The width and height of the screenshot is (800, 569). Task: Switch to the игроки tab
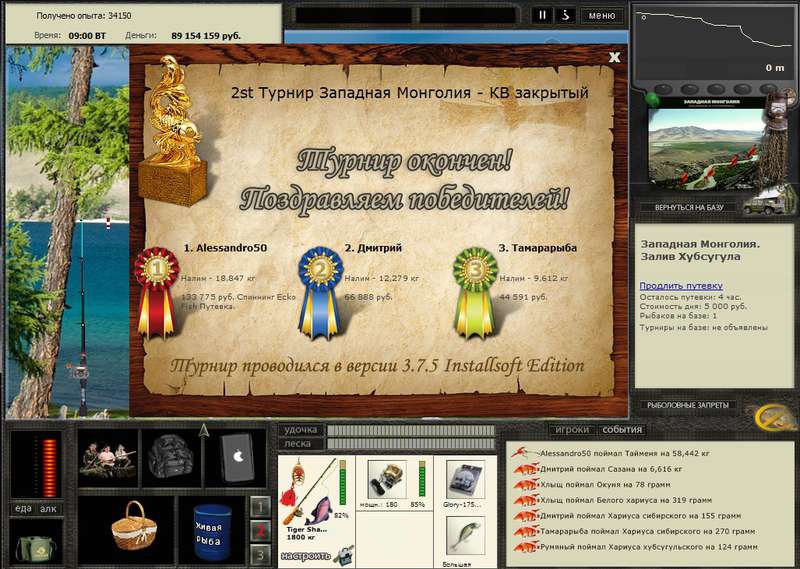pos(572,430)
